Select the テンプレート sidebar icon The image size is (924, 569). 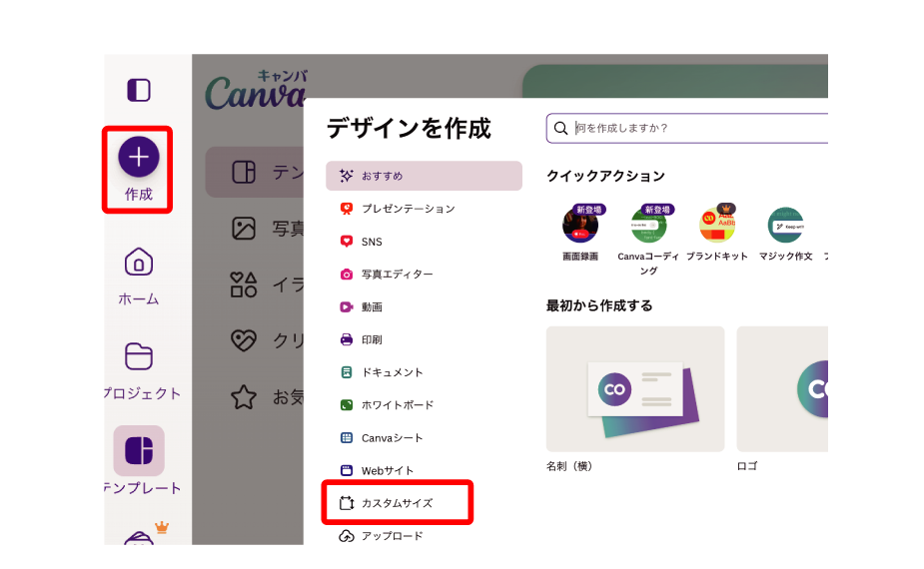(138, 451)
